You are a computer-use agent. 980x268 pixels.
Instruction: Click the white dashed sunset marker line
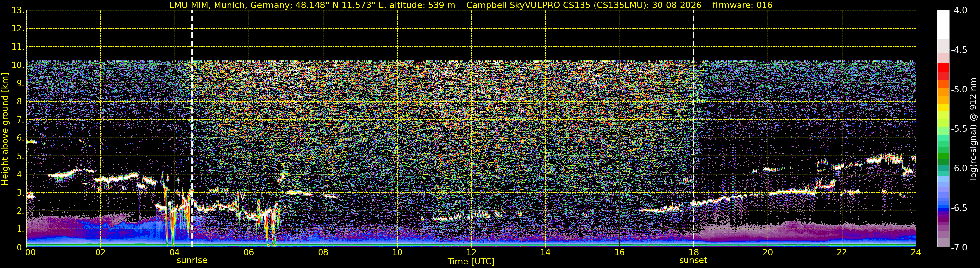point(693,129)
